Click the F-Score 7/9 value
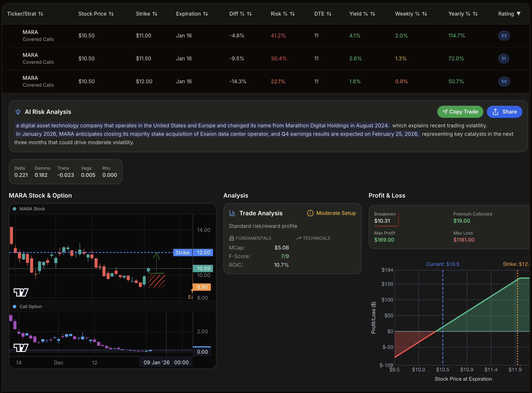 click(x=285, y=256)
